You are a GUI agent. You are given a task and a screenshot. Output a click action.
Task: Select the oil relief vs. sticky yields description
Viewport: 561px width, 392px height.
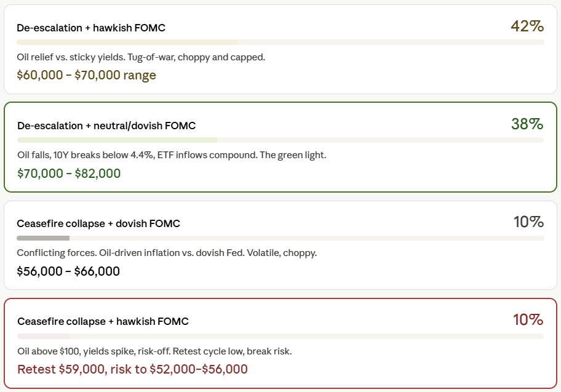pyautogui.click(x=141, y=57)
